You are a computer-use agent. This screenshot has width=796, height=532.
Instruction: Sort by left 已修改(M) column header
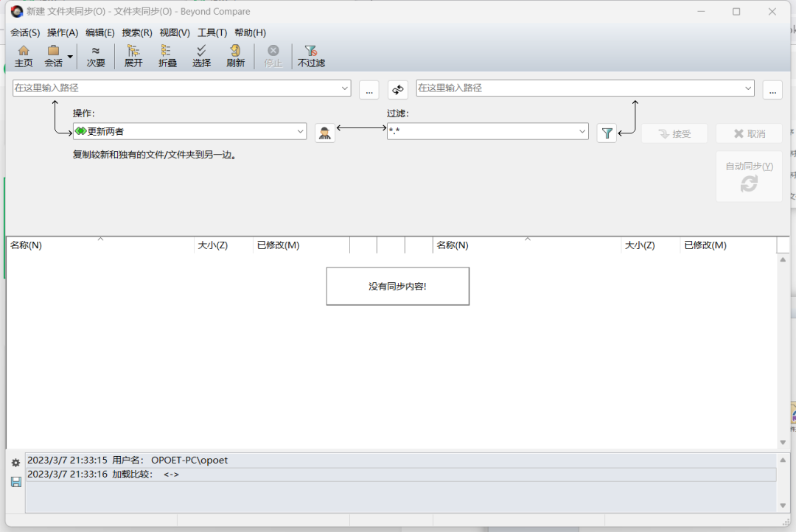click(301, 245)
